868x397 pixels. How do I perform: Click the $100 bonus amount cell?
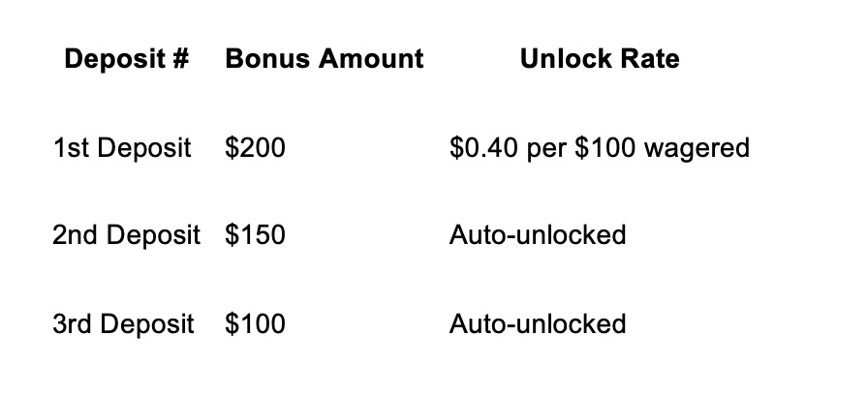point(255,324)
